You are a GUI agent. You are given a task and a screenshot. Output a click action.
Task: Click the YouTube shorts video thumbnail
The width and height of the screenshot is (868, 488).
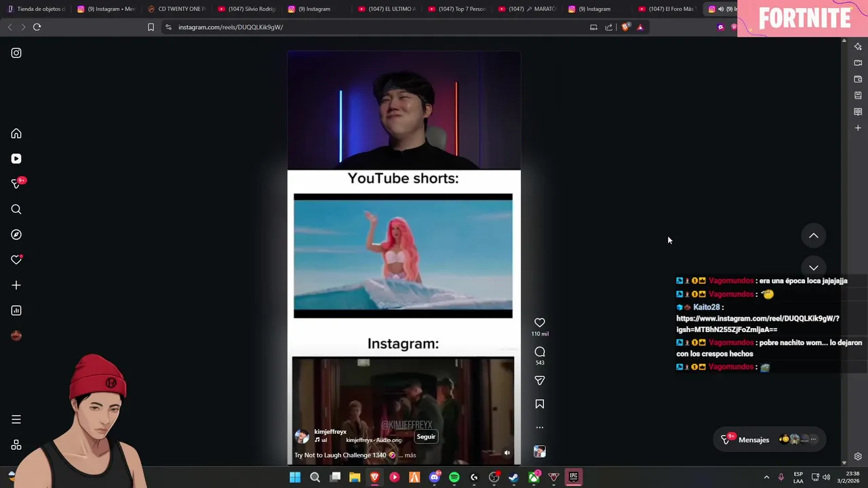tap(403, 256)
